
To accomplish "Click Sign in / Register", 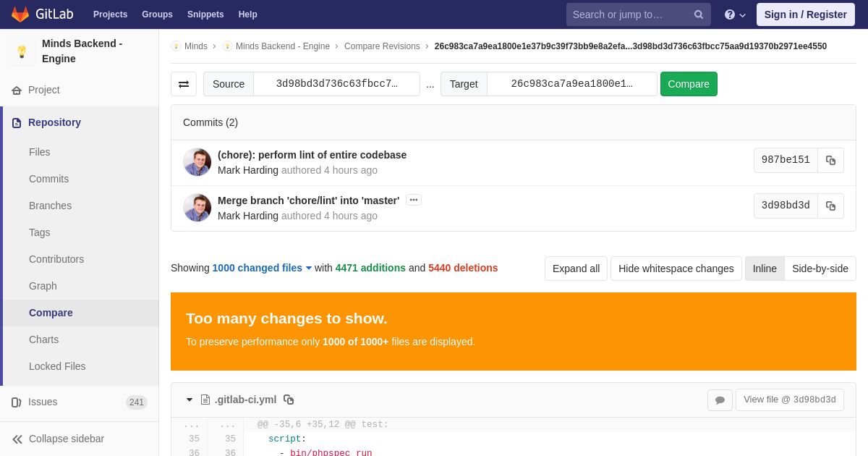I will pyautogui.click(x=805, y=14).
